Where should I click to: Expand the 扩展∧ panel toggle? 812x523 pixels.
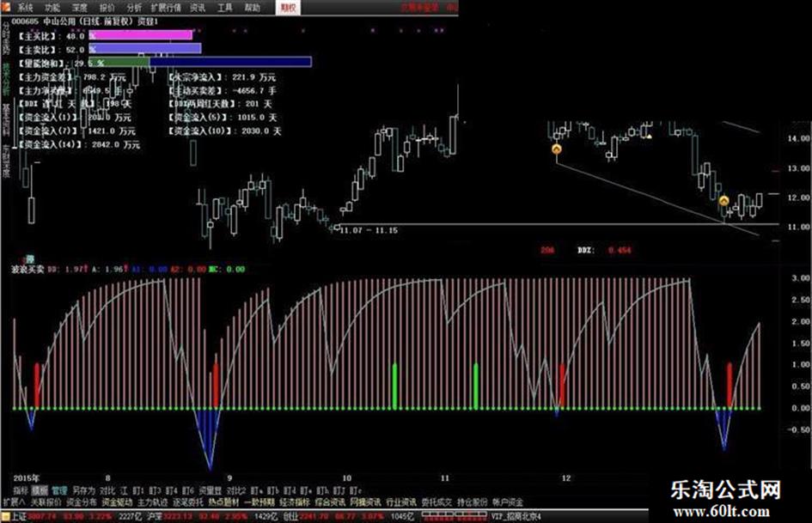click(14, 502)
